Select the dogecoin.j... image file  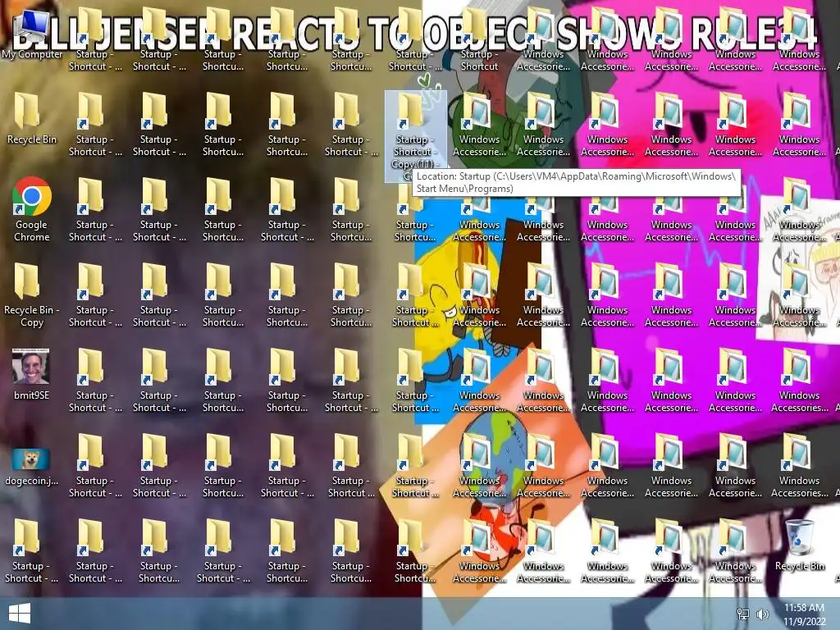coord(32,467)
